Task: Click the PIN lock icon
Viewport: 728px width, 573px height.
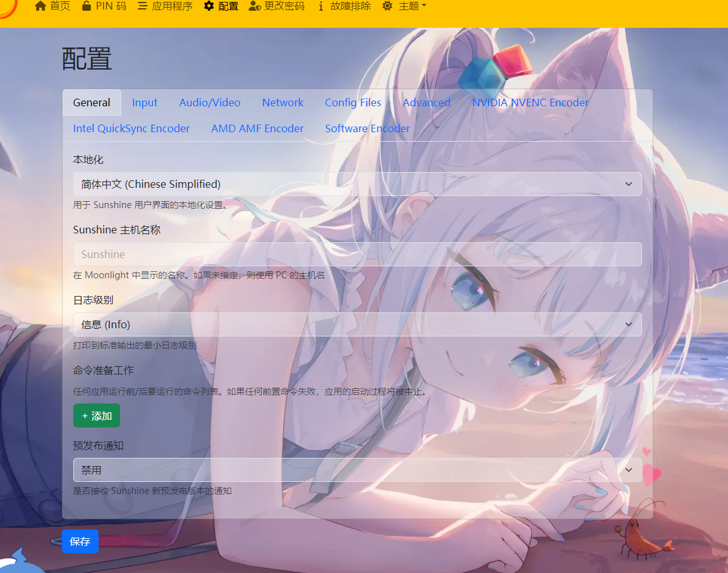Action: 87,6
